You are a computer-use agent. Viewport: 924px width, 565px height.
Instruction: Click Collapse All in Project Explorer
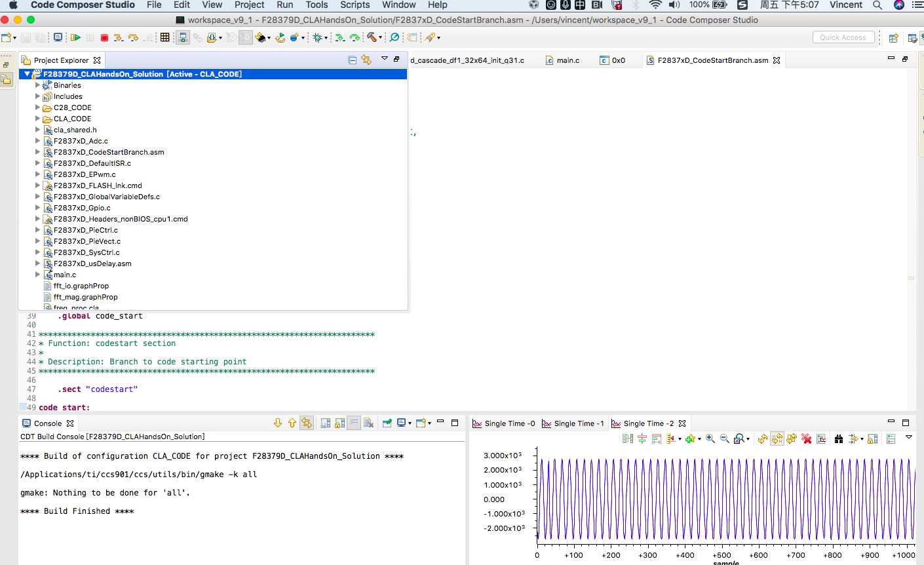(352, 60)
